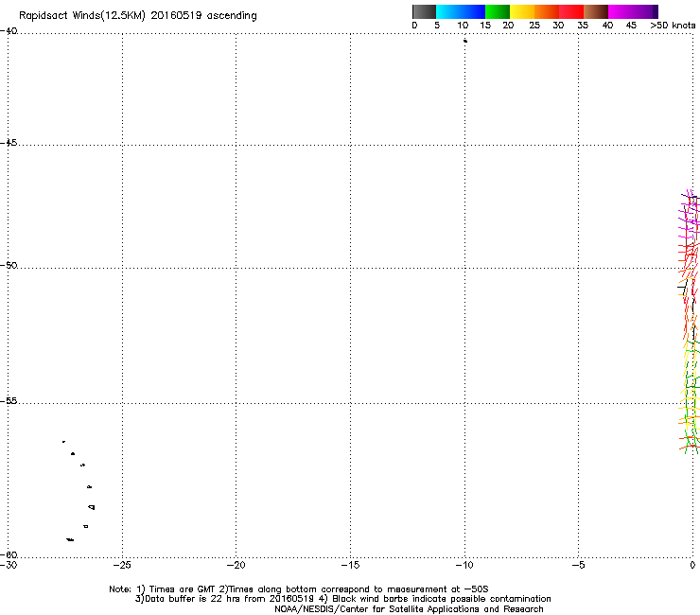This screenshot has width=700, height=615.
Task: Click the NOAA/NESDIS credit line
Action: 409,609
